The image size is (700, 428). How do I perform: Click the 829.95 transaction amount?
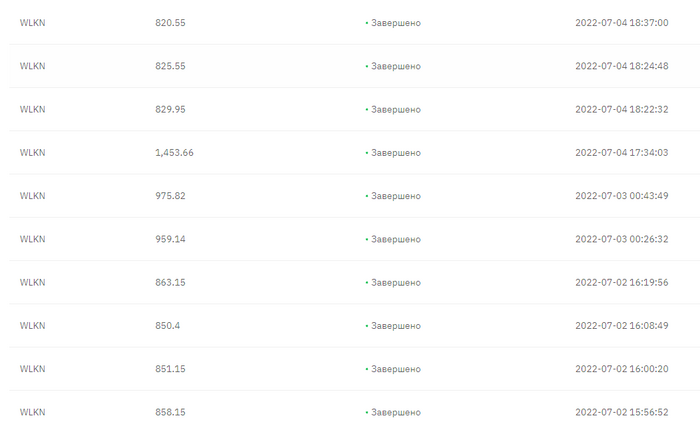point(170,109)
